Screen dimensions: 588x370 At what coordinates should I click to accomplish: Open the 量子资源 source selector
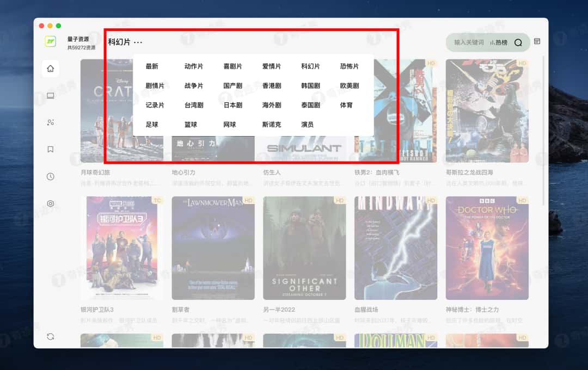(81, 43)
